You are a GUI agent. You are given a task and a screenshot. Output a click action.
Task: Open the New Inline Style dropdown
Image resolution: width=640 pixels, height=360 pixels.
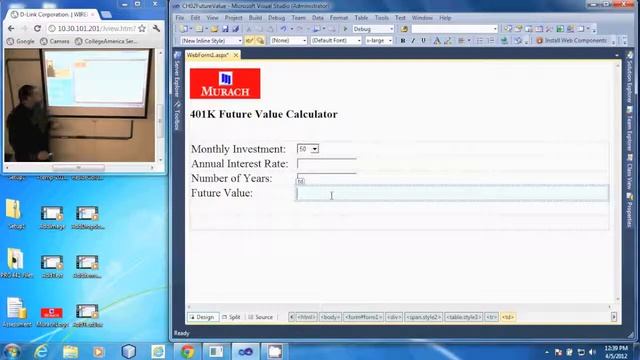(x=211, y=40)
